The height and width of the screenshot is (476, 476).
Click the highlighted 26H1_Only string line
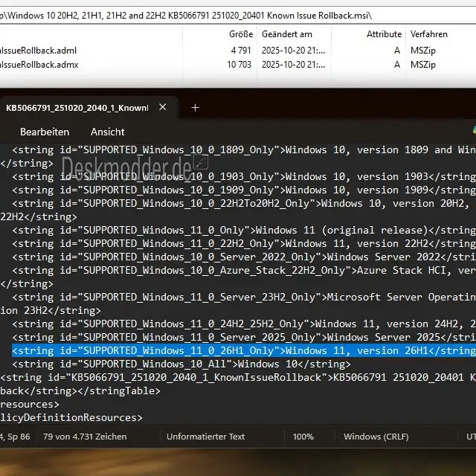click(244, 350)
